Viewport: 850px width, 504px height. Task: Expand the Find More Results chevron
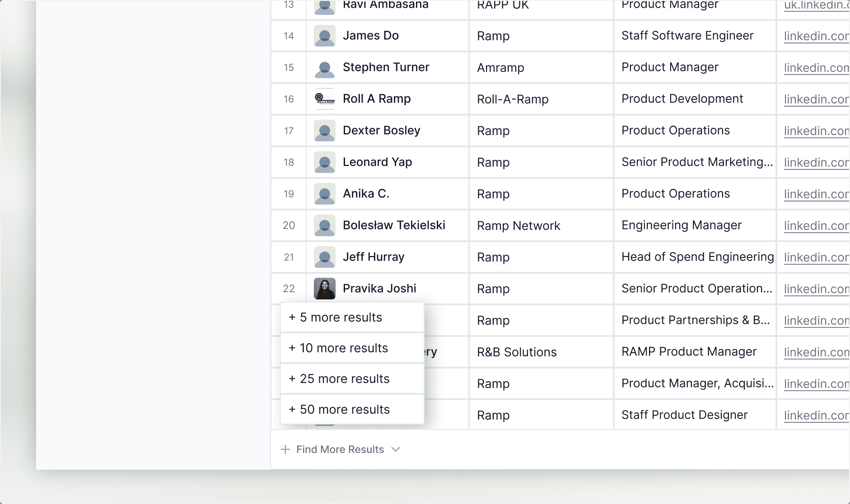pos(396,449)
